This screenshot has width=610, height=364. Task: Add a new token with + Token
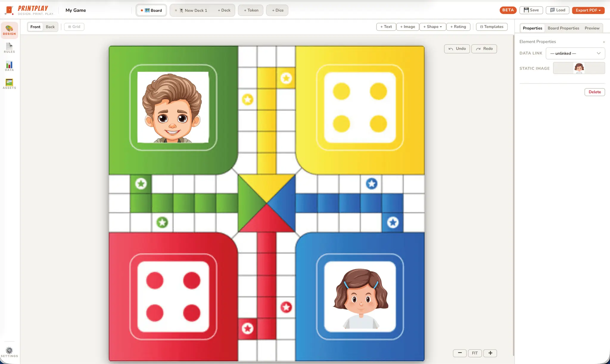(x=251, y=10)
